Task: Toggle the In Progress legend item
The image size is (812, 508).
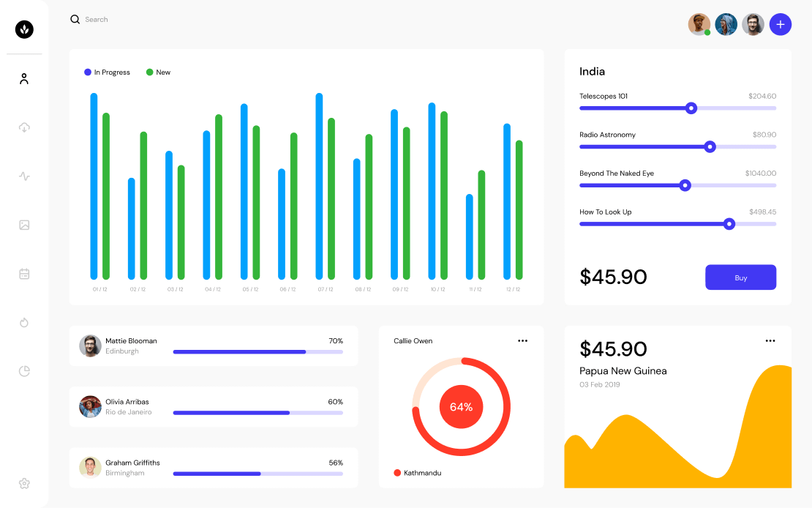Action: coord(108,72)
